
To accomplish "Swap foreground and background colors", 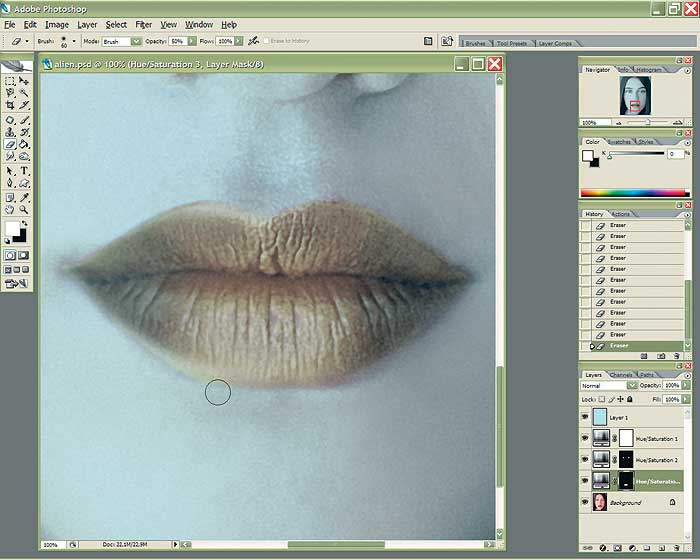I will tap(24, 223).
